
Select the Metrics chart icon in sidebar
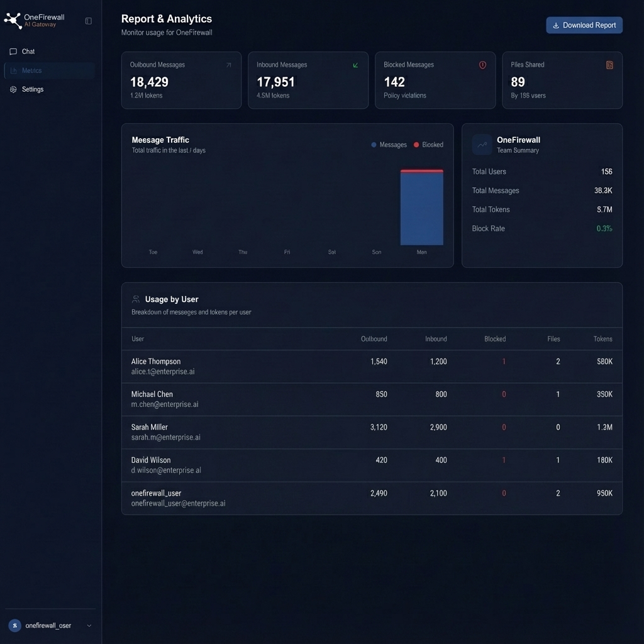pos(14,70)
